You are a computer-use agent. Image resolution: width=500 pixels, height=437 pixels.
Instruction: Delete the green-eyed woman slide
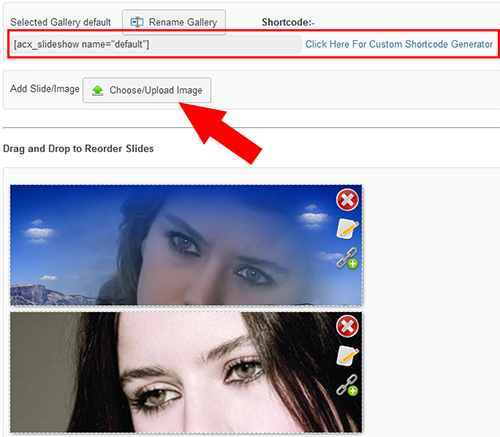pos(347,326)
